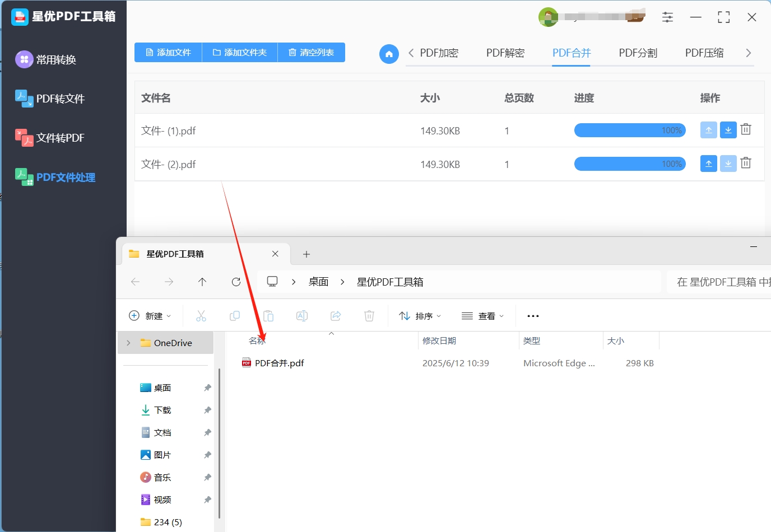771x532 pixels.
Task: Open the 查看 view dropdown
Action: point(482,316)
